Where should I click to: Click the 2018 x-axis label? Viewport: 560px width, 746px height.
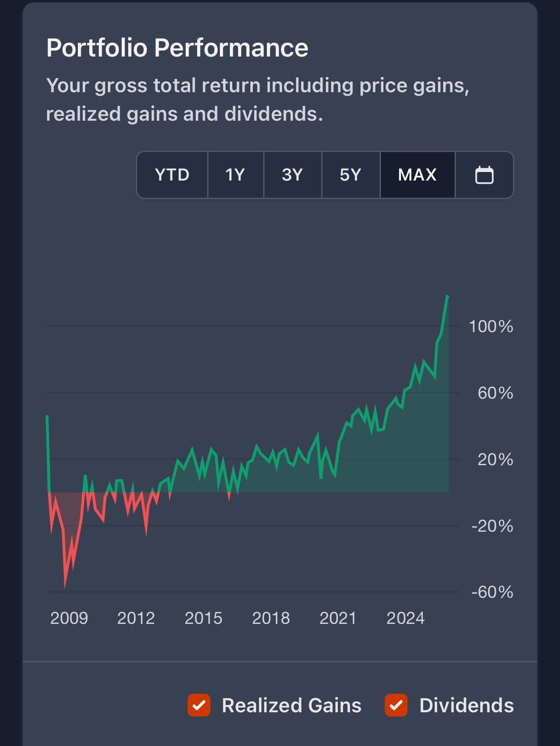[x=271, y=618]
